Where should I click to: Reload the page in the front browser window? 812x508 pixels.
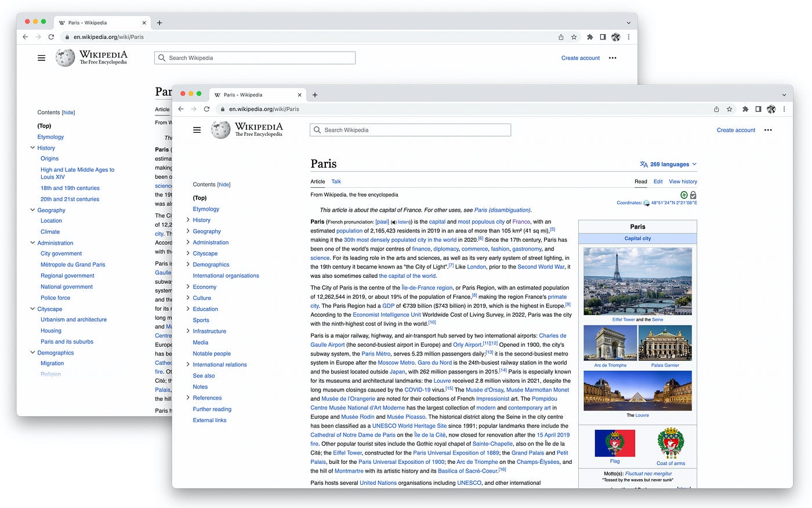(x=206, y=109)
